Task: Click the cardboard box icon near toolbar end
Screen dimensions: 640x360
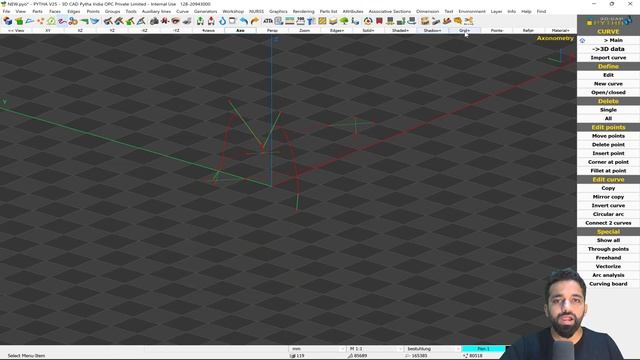Action: pos(425,21)
